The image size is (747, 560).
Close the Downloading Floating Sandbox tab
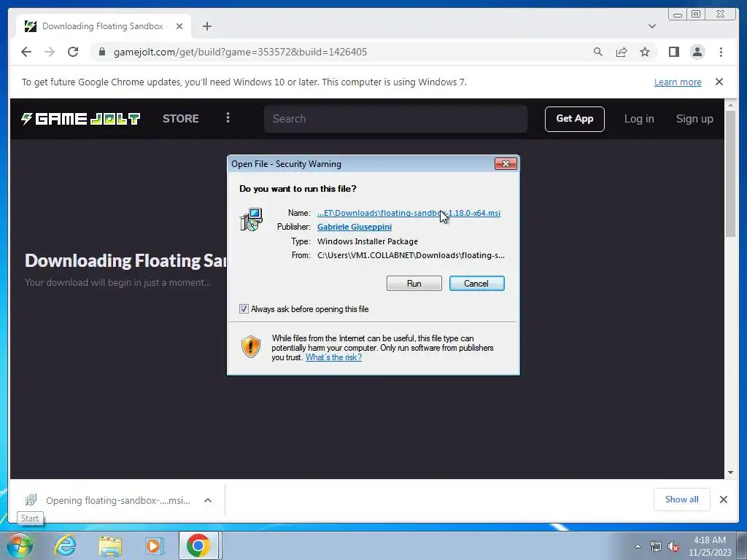tap(179, 26)
